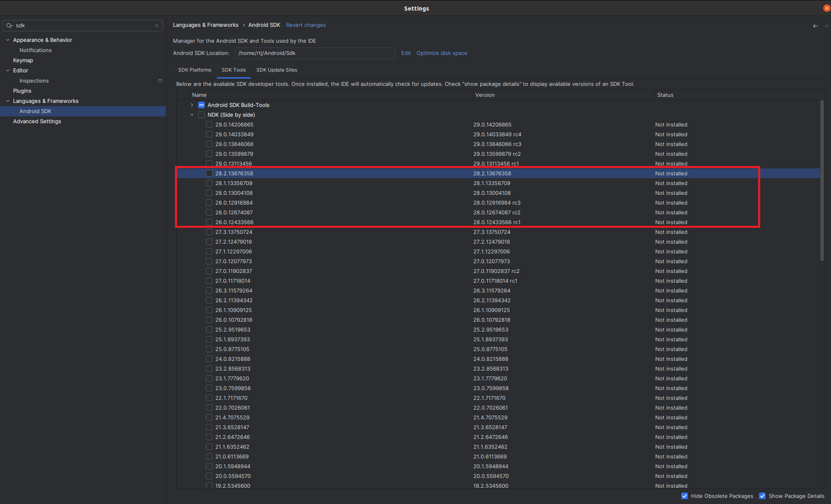Clear the sdk search field text

coord(157,26)
